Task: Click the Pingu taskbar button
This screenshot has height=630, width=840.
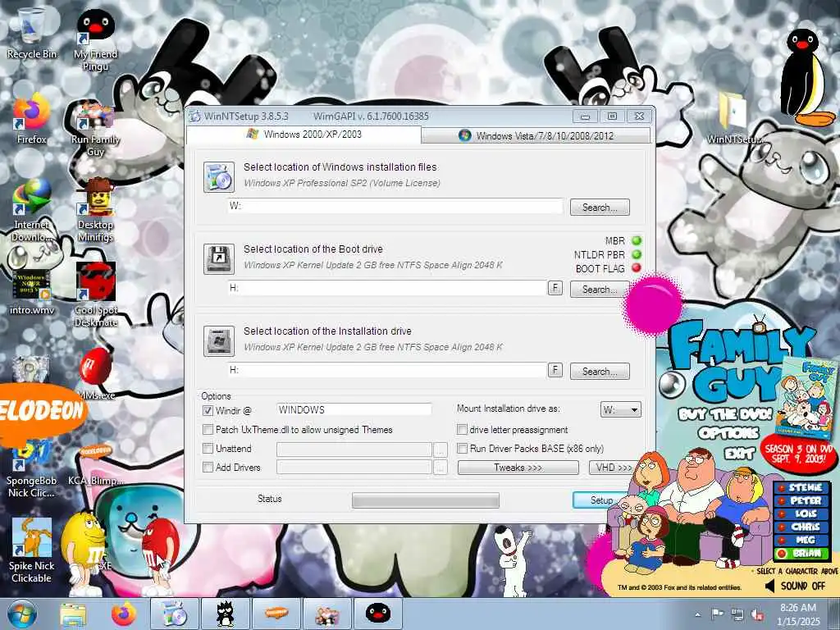Action: pyautogui.click(x=377, y=614)
